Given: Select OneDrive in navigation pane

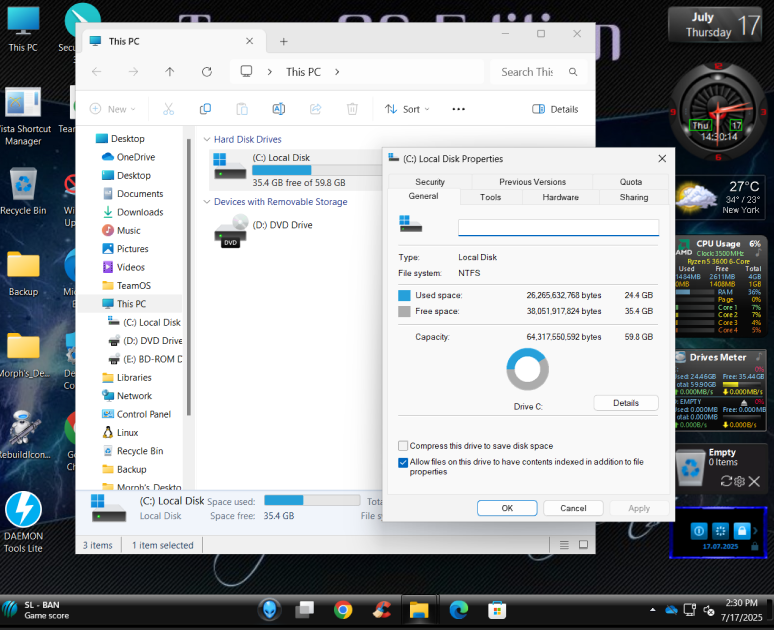Looking at the screenshot, I should 128,157.
